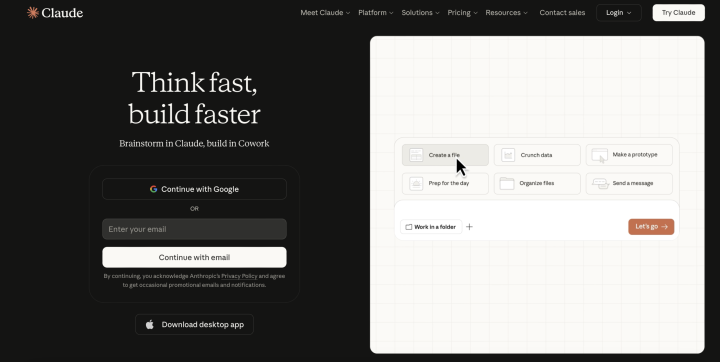Open the Resources menu item
720x362 pixels.
506,12
